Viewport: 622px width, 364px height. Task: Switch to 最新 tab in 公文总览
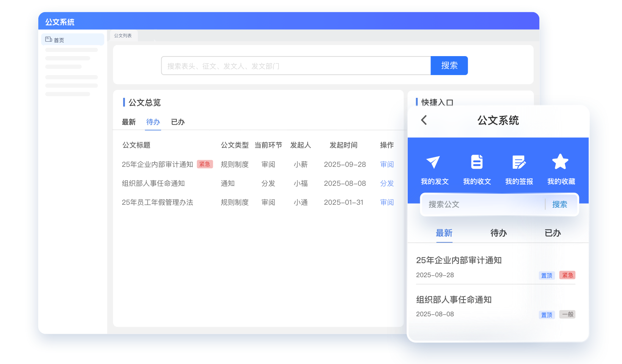[x=129, y=122]
